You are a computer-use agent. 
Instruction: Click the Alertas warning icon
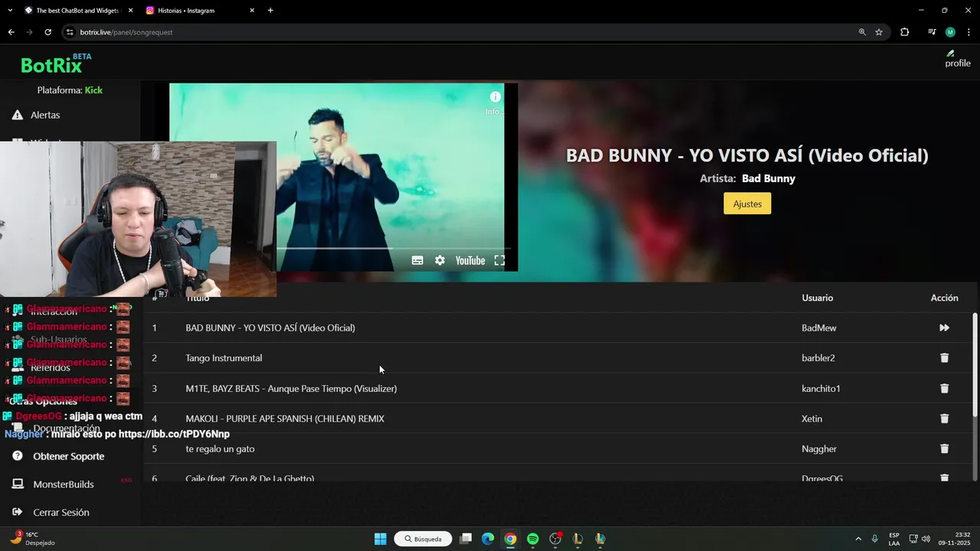pyautogui.click(x=18, y=115)
